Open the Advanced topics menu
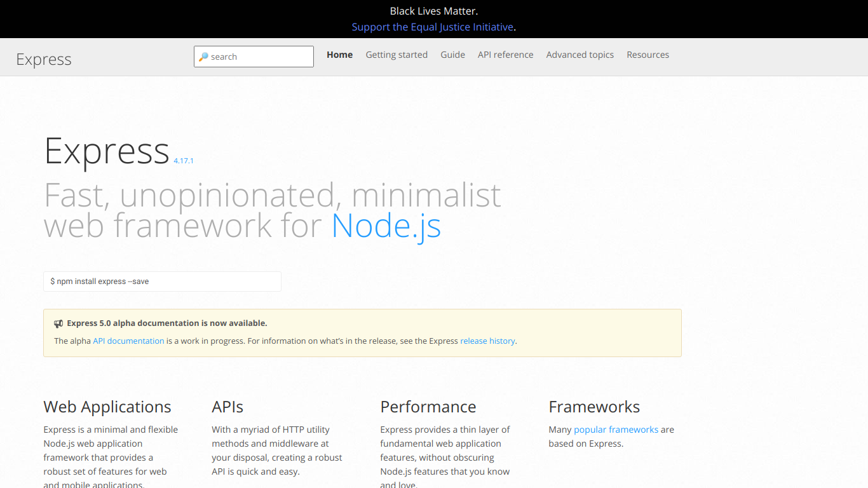Image resolution: width=868 pixels, height=488 pixels. pos(580,55)
